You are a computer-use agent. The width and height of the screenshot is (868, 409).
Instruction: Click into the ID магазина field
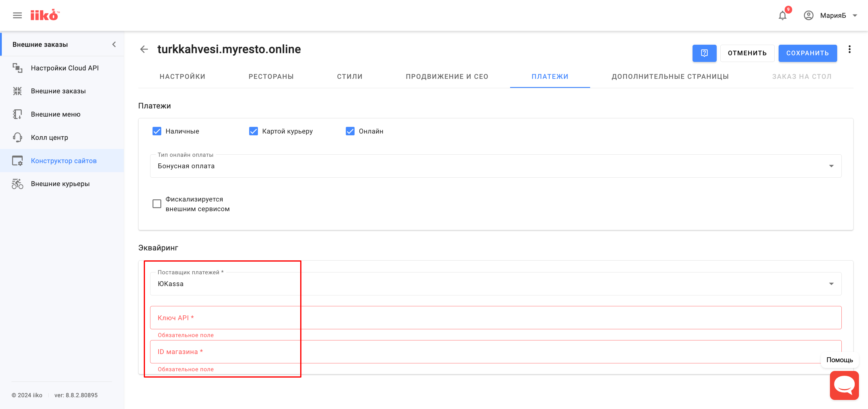coord(496,352)
